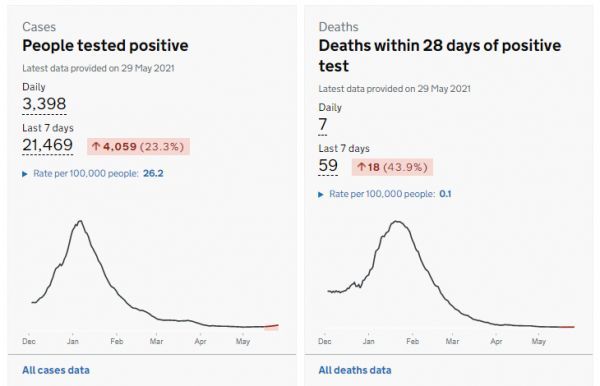Click the daily cases figure 3,398
Screen dimensions: 600x386
tap(44, 104)
